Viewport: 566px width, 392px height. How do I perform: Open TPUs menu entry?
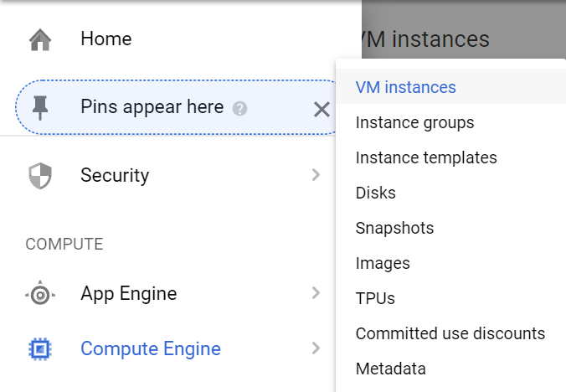[375, 298]
